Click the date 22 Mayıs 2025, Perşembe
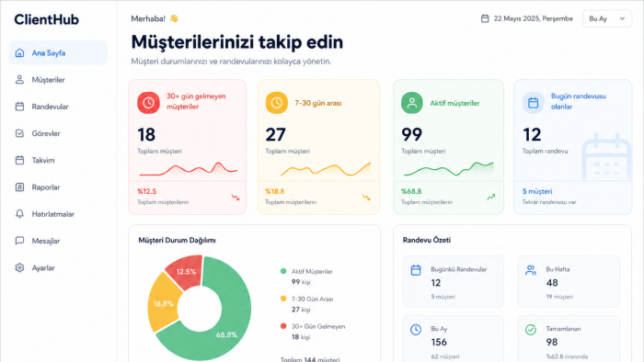The height and width of the screenshot is (362, 644). coord(533,18)
